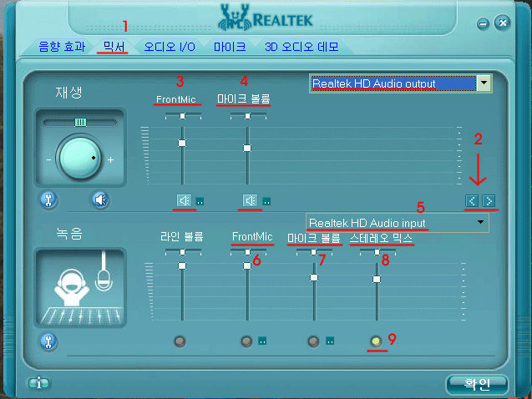Image resolution: width=532 pixels, height=399 pixels.
Task: Click the recording 마이크 볼륨 volume slider handle
Action: [314, 278]
